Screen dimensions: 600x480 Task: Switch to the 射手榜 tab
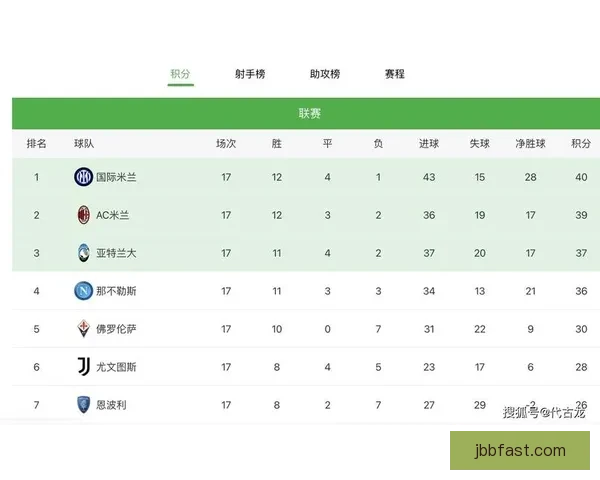[x=250, y=74]
